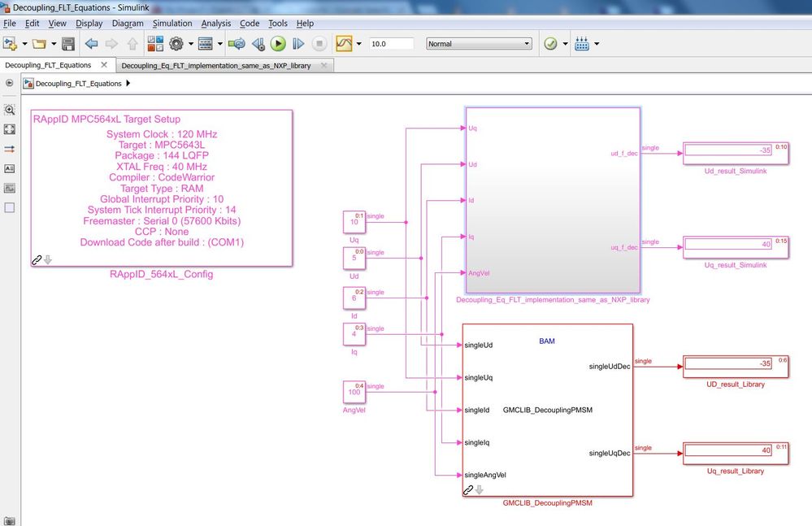Click the Stop simulation button
The height and width of the screenshot is (526, 812).
pos(319,44)
